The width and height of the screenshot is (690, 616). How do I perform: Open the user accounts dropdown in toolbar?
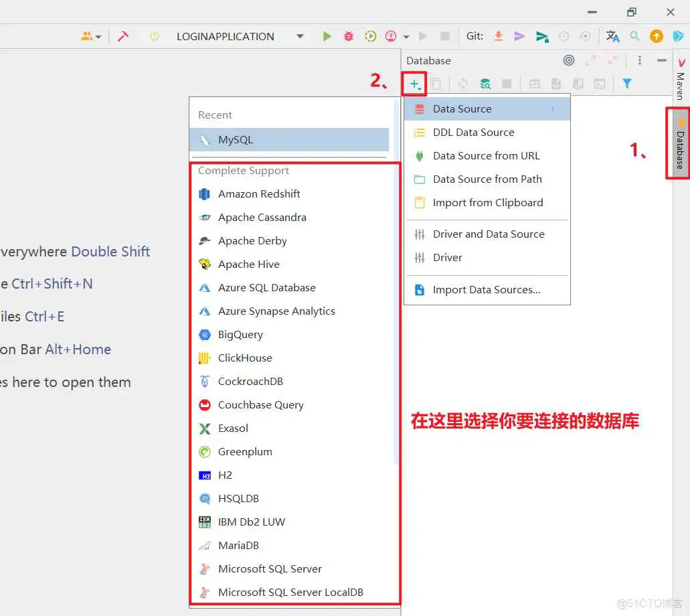coord(91,36)
